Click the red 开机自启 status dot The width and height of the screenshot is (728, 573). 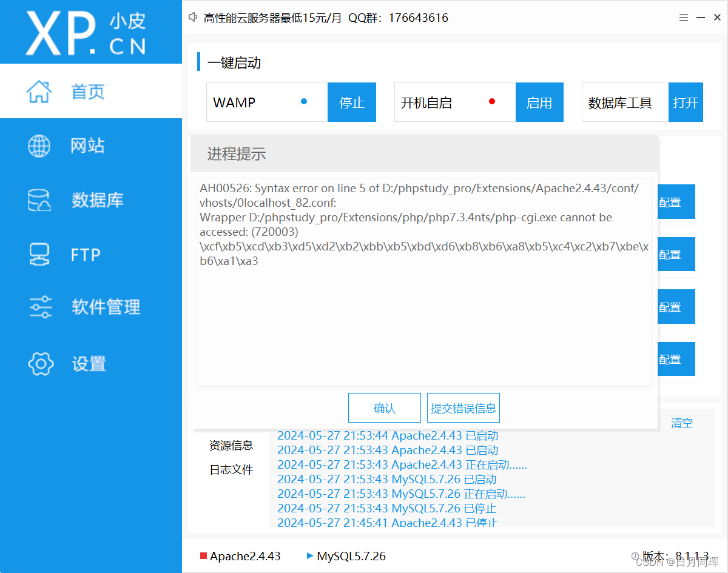pos(492,102)
